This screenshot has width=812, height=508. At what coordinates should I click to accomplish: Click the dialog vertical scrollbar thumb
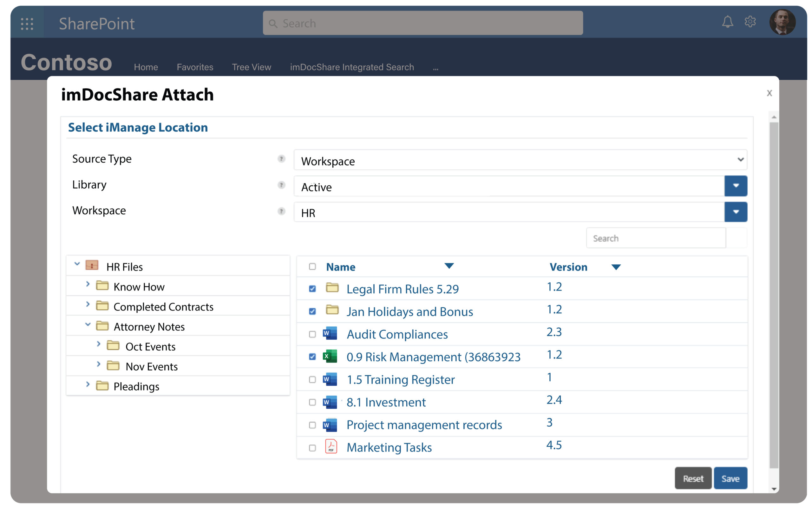tap(774, 295)
